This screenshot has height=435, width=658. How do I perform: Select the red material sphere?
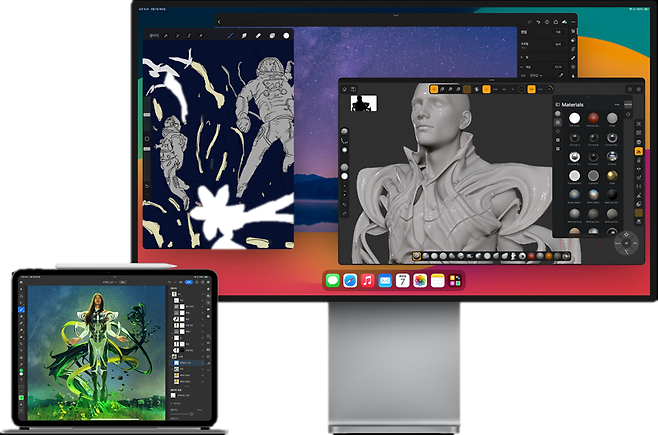[x=593, y=118]
